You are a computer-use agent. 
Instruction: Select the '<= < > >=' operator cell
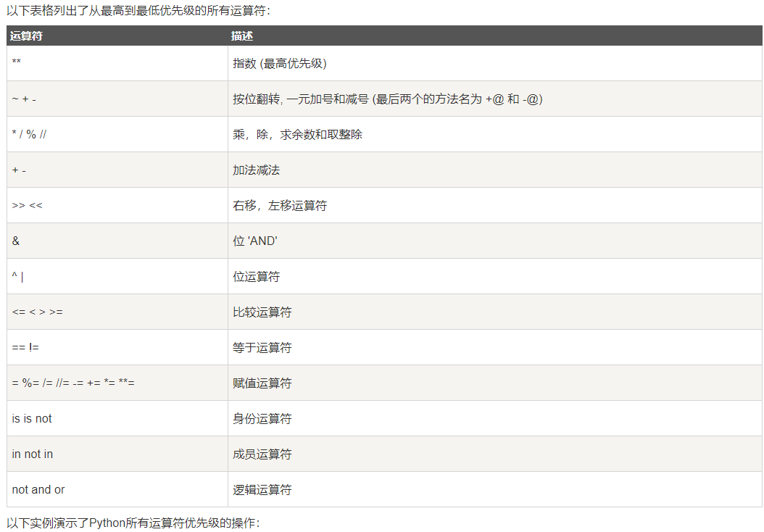(117, 312)
